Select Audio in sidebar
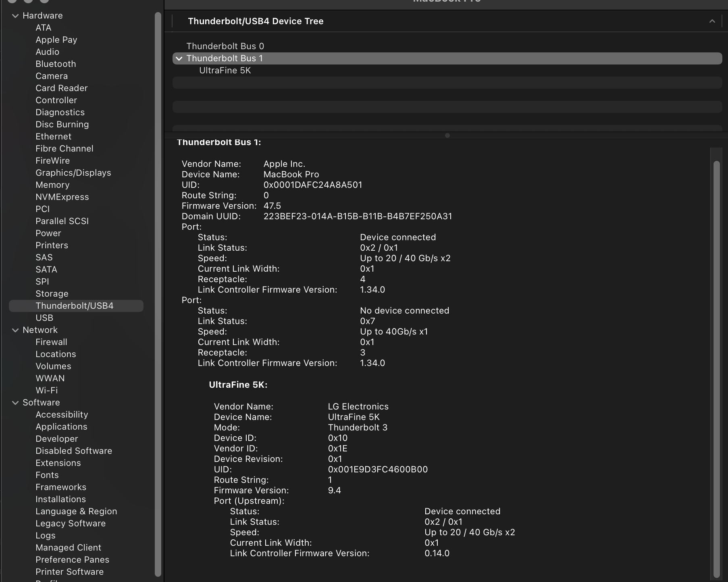The width and height of the screenshot is (728, 582). click(47, 52)
